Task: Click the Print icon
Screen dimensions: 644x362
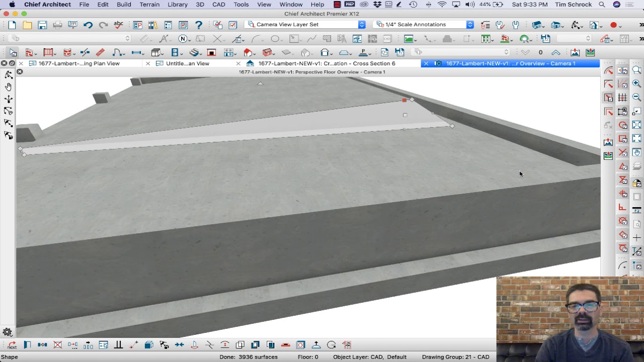Action: pyautogui.click(x=57, y=25)
